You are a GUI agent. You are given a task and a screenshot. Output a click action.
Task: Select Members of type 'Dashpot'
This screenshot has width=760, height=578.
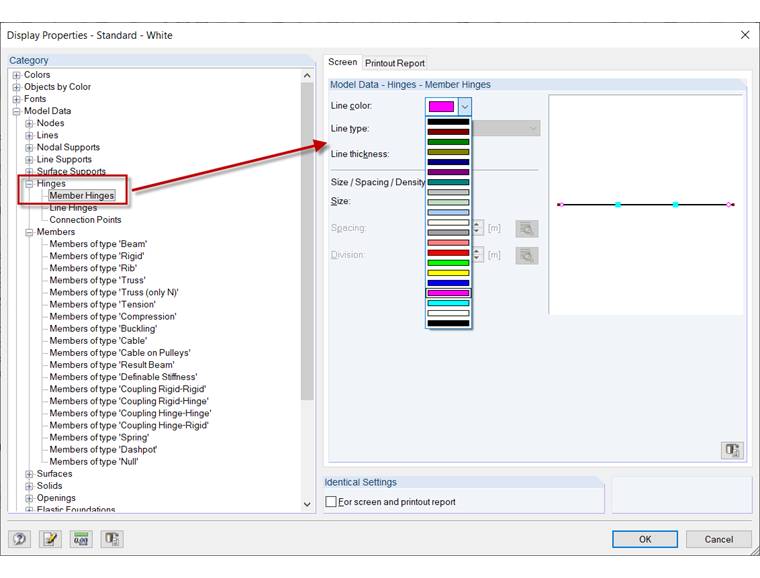[x=103, y=450]
